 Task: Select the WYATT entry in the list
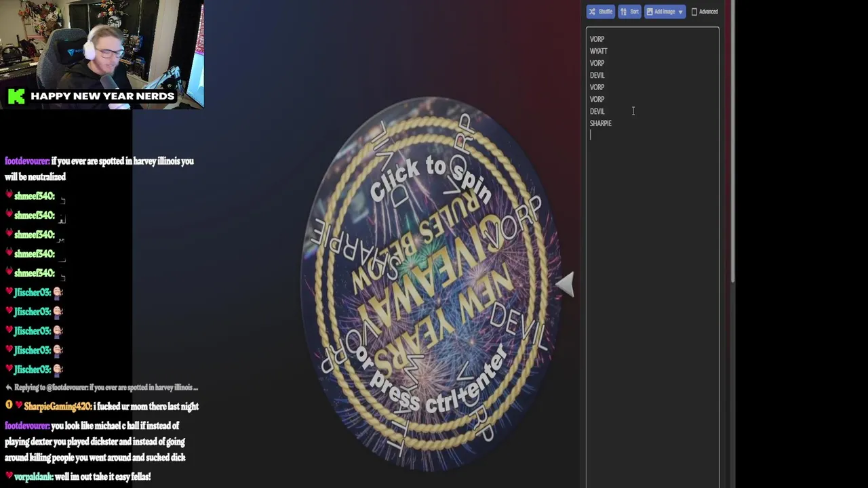[x=598, y=51]
